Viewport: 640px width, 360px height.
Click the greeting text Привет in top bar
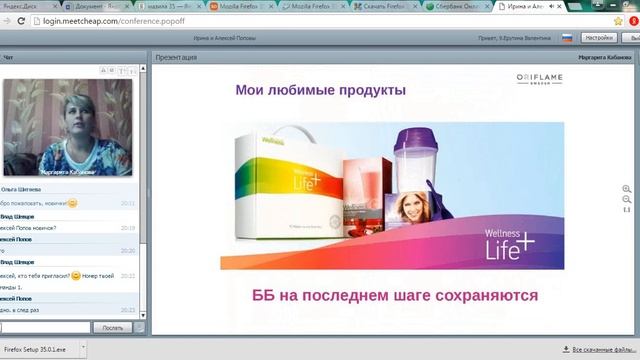[514, 38]
